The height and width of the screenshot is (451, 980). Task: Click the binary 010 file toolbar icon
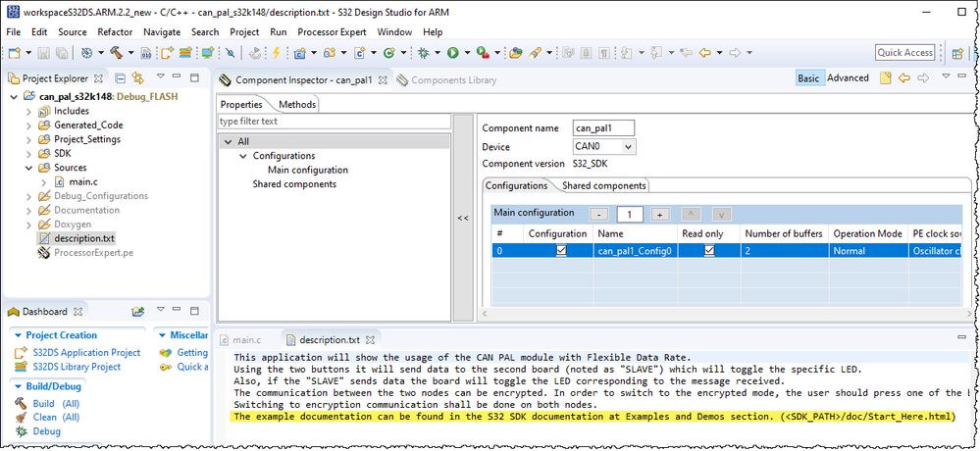click(x=145, y=53)
